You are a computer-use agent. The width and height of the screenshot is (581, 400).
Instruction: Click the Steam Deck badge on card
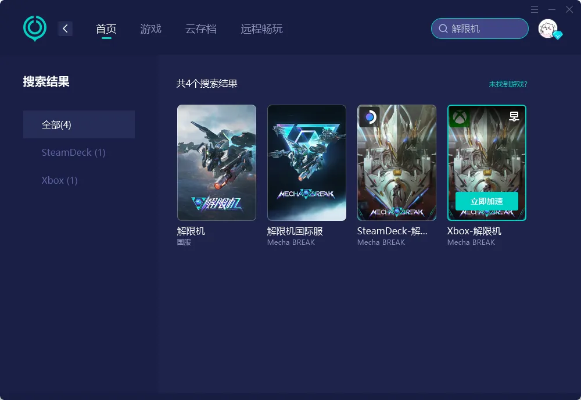[369, 117]
